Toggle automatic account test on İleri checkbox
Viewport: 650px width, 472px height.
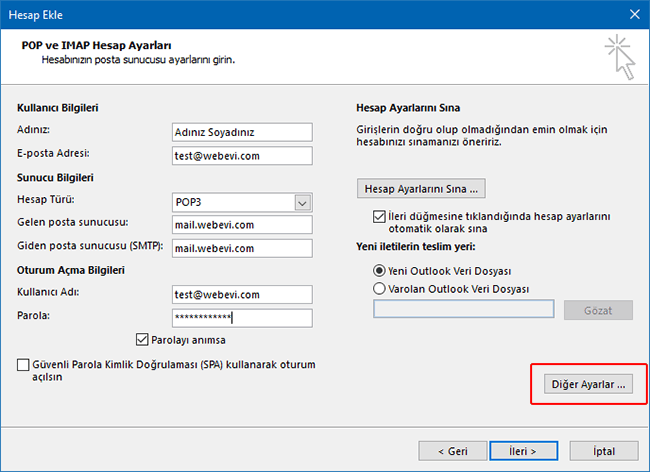(378, 217)
